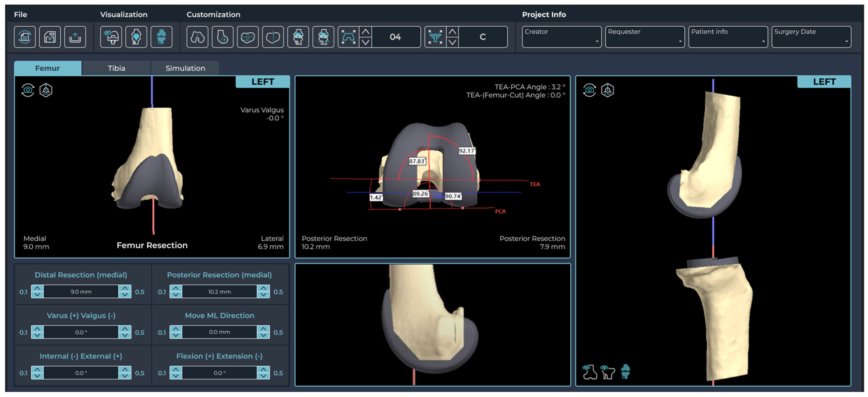Switch to the Tibia tab
Screen dimensions: 868x397
tap(116, 68)
